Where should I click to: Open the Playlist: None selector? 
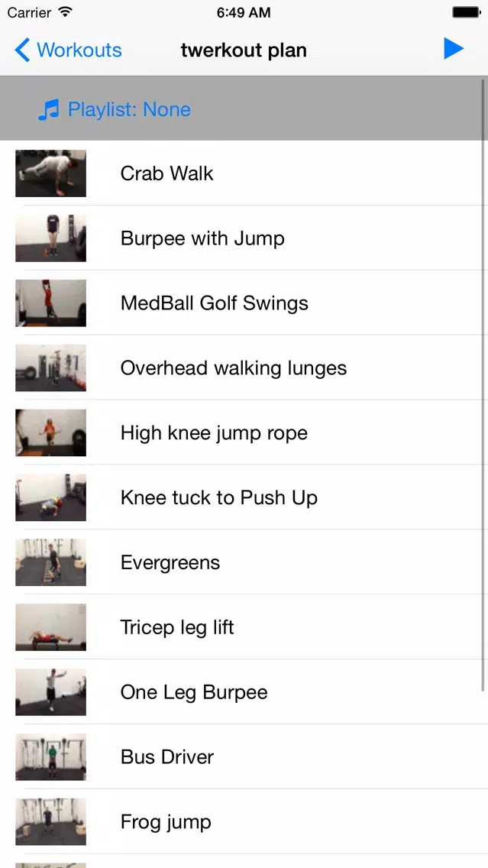tap(128, 110)
